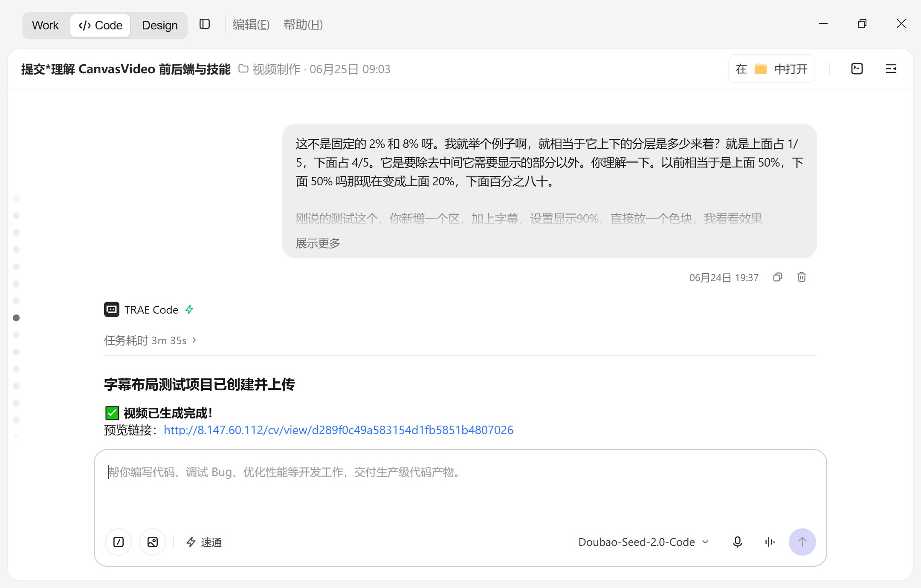
Task: Open the 帮助(H) menu
Action: (303, 25)
